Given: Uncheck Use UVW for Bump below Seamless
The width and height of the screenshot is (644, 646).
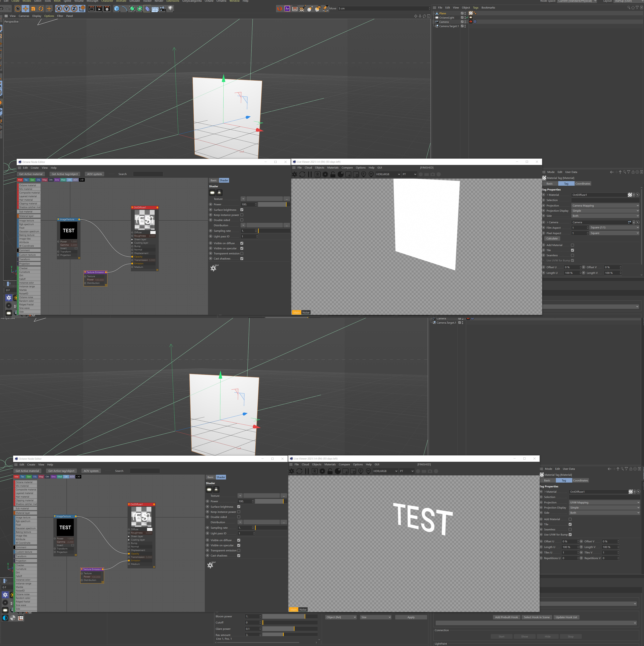Looking at the screenshot, I should coord(570,534).
